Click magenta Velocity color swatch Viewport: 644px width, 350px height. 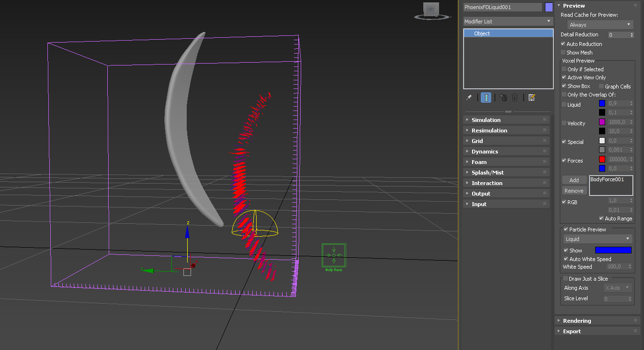(602, 122)
